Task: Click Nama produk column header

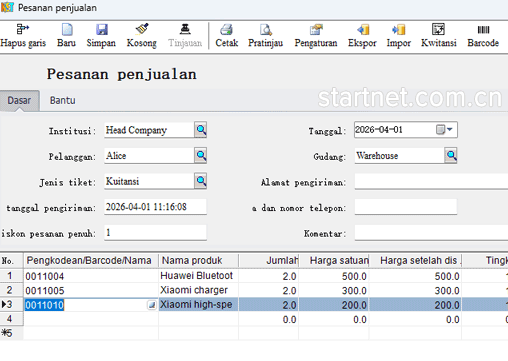Action: tap(198, 260)
